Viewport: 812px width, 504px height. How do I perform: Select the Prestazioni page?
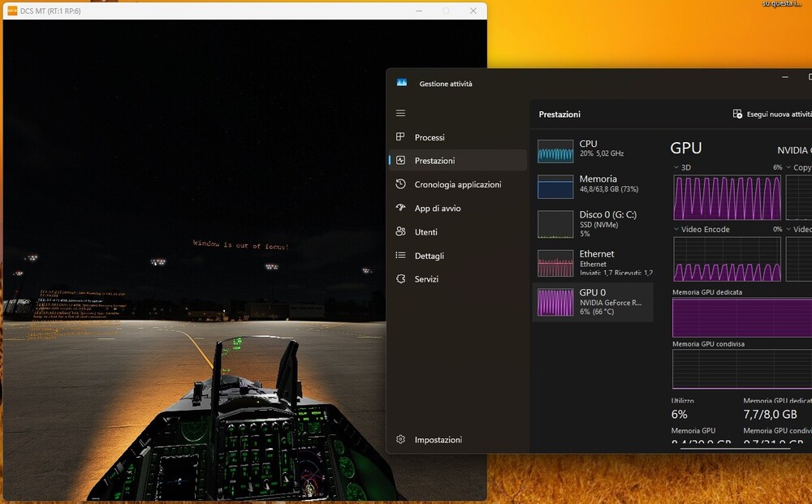click(457, 161)
